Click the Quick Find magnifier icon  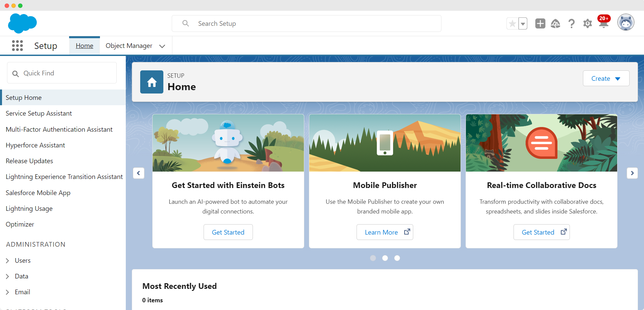15,73
